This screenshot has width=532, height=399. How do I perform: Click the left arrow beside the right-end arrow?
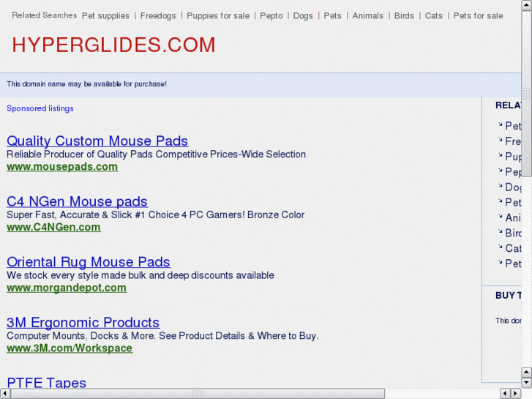point(506,394)
